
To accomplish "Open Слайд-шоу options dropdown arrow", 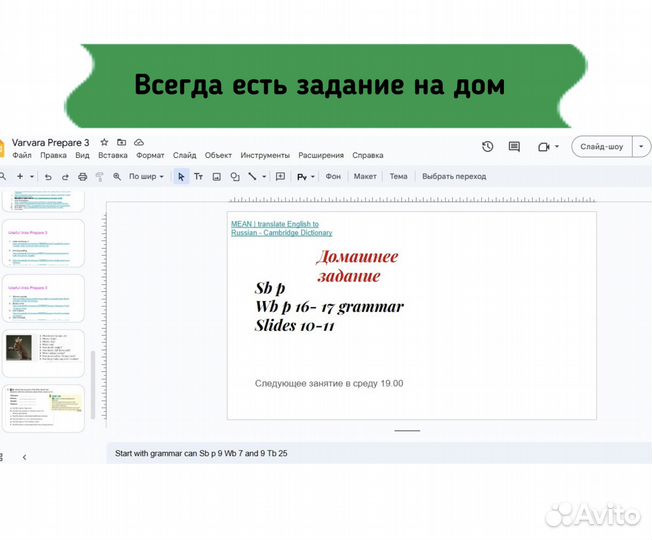I will tap(641, 146).
